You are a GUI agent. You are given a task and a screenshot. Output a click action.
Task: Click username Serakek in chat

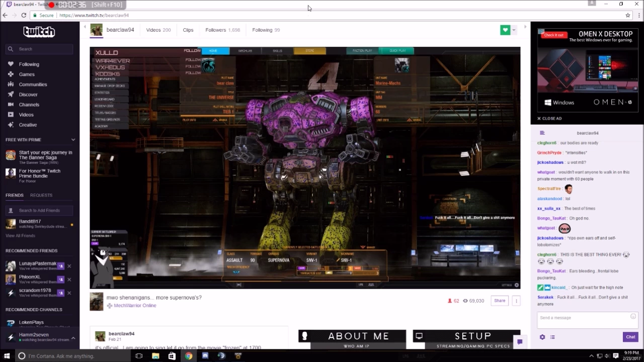tap(545, 297)
